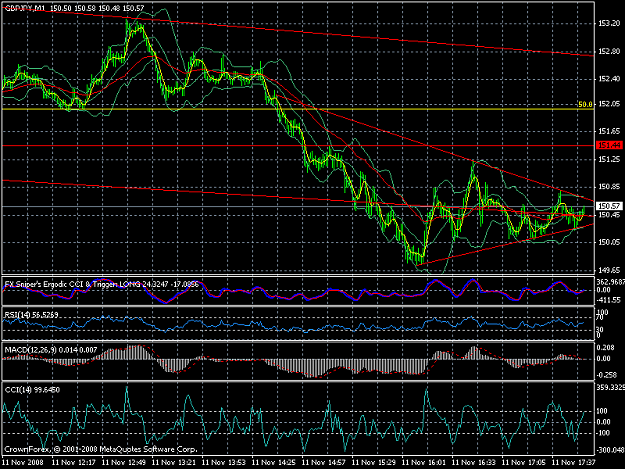The height and width of the screenshot is (469, 625).
Task: Click the 11 Nov 2008 date label
Action: click(23, 463)
